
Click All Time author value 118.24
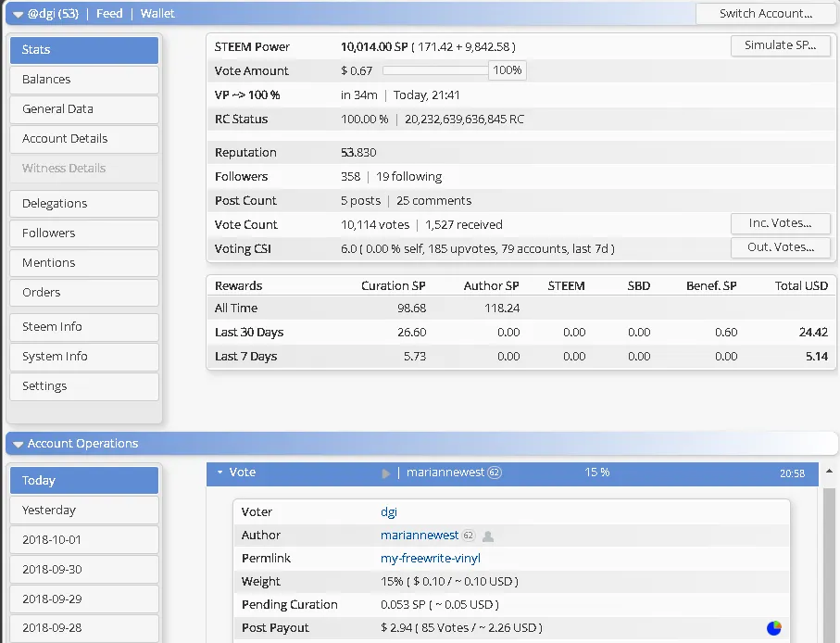(502, 309)
